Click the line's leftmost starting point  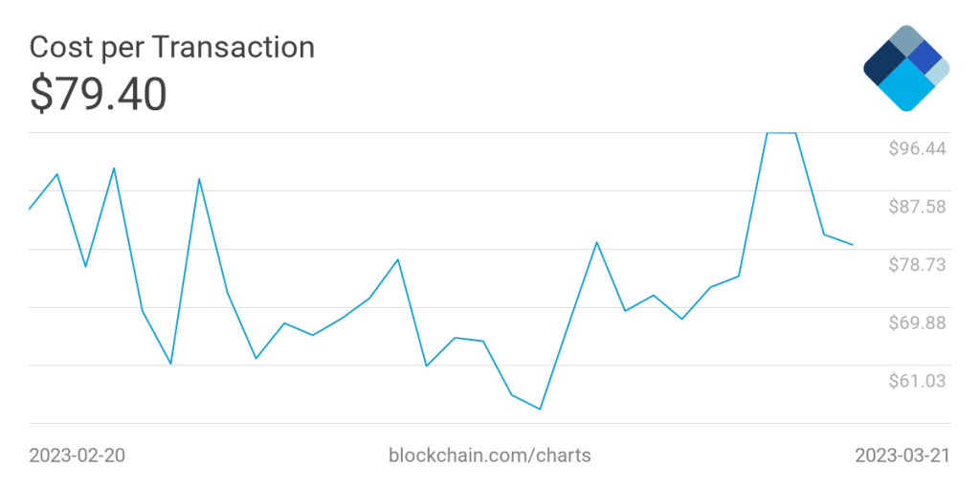point(30,209)
